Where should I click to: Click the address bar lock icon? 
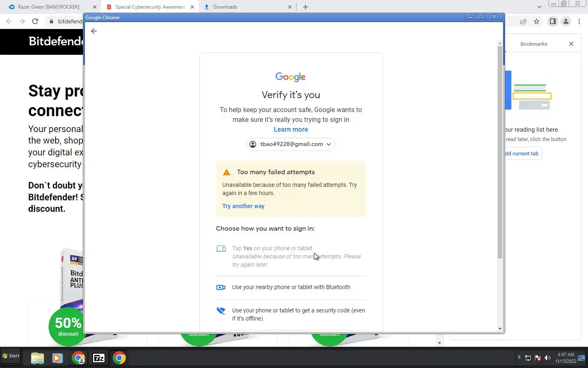tap(51, 21)
